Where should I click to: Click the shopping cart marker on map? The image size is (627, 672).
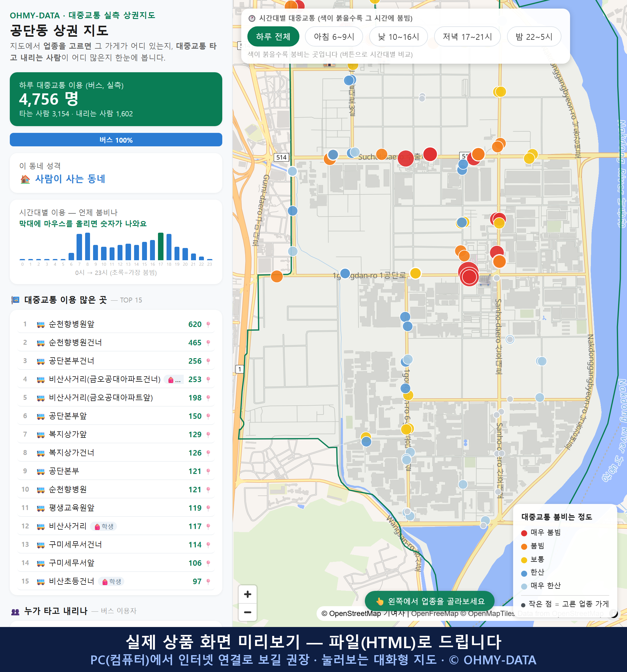point(485,280)
